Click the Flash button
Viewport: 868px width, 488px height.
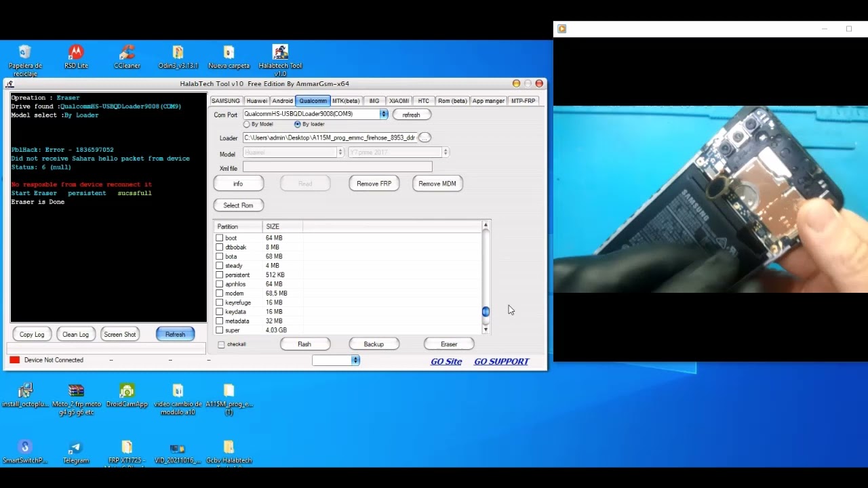click(x=304, y=344)
